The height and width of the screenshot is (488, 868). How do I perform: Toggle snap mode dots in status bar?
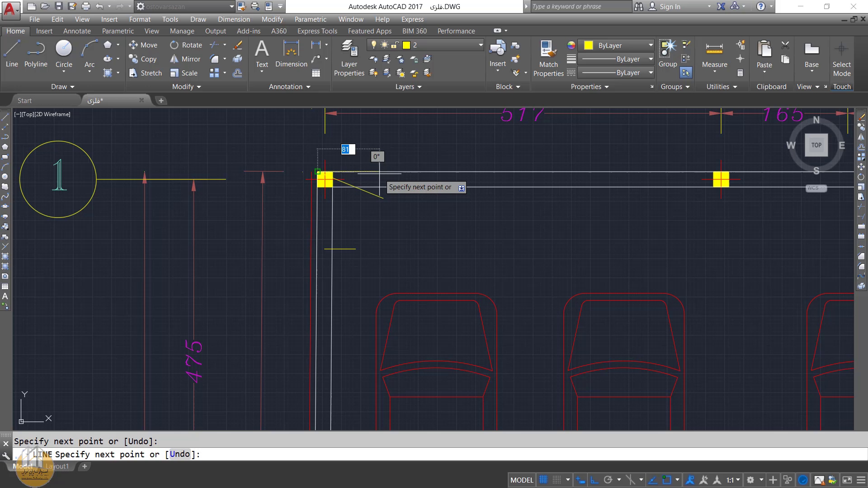click(x=557, y=480)
